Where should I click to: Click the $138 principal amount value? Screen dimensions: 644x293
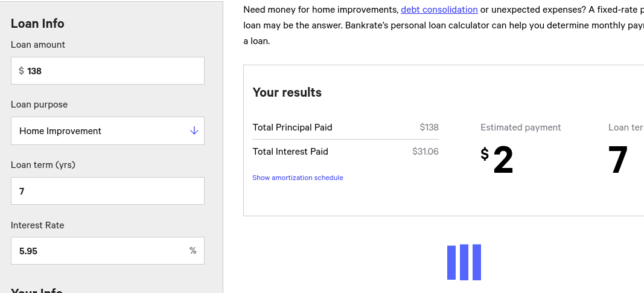[x=429, y=127]
